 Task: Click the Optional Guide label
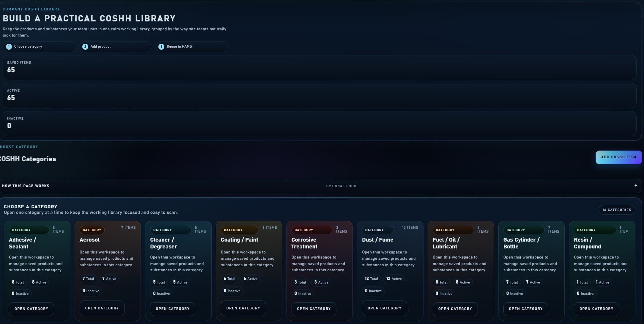(342, 186)
